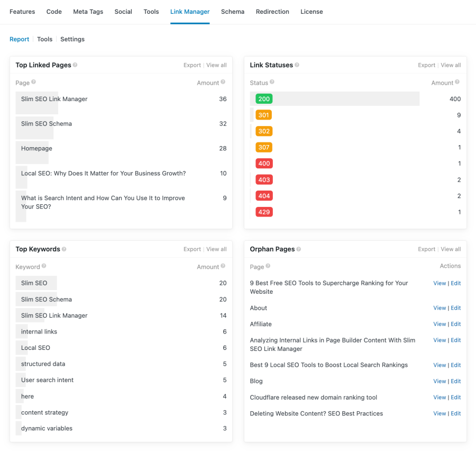Open help tooltip next to Link Statuses title

pos(297,65)
